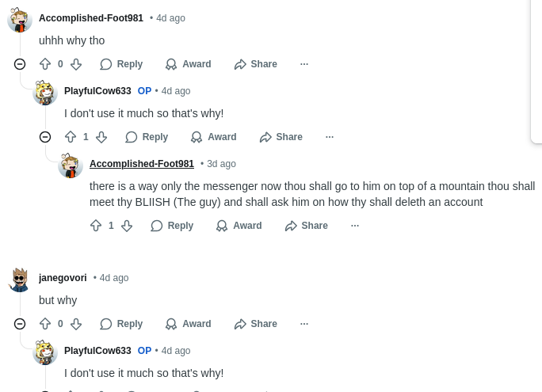Share the mountain messenger BLIISH comment
Image resolution: width=542 pixels, height=392 pixels.
[306, 226]
